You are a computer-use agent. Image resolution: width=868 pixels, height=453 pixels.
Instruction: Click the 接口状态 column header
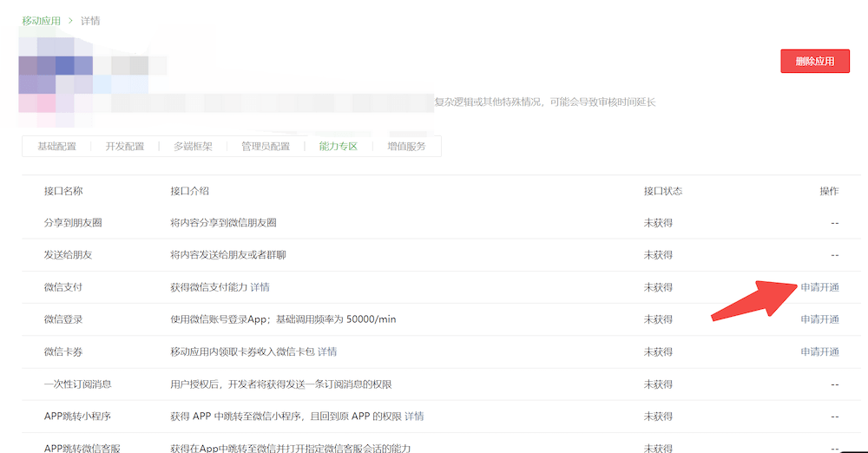(x=663, y=191)
